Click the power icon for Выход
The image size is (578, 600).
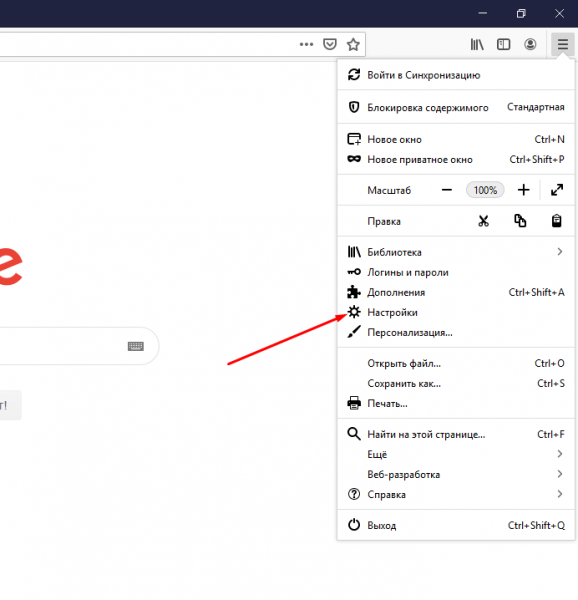coord(354,525)
